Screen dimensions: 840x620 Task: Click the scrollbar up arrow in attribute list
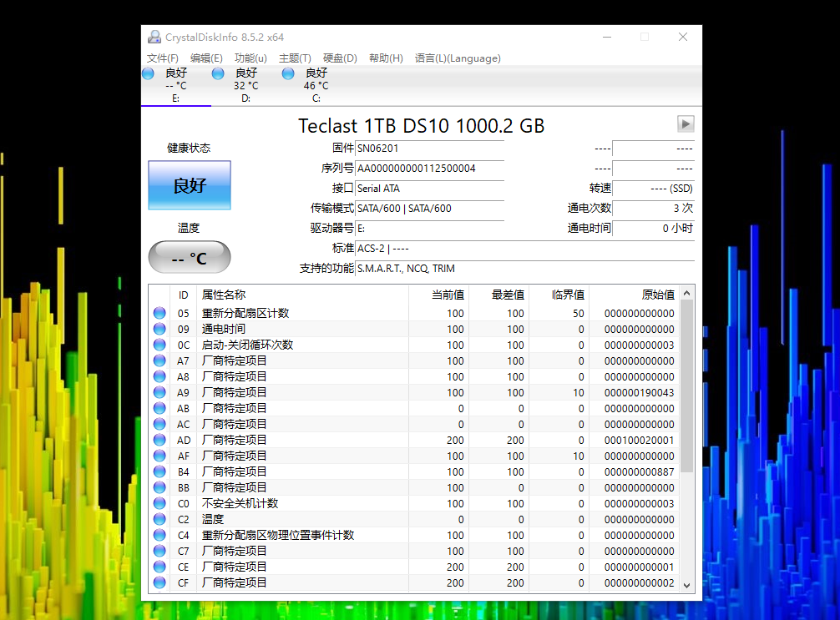click(x=687, y=293)
